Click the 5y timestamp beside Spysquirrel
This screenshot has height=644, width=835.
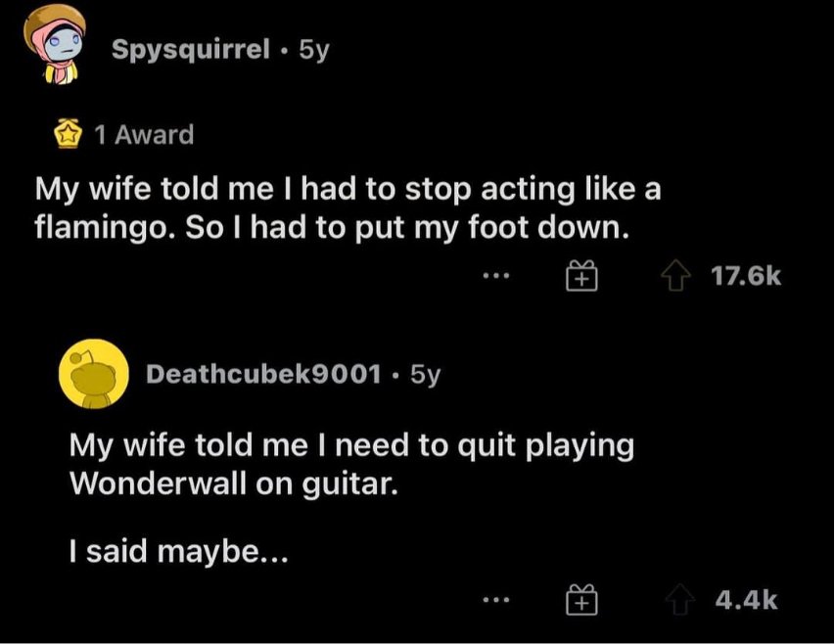[x=314, y=51]
